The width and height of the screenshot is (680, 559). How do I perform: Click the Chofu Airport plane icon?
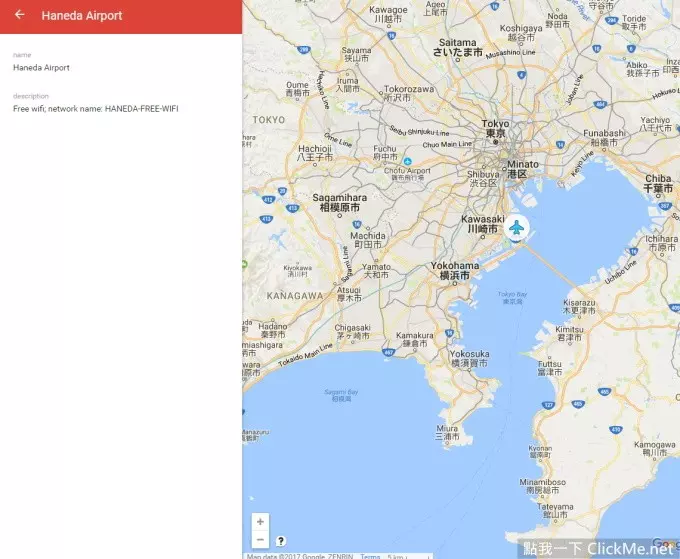click(407, 161)
